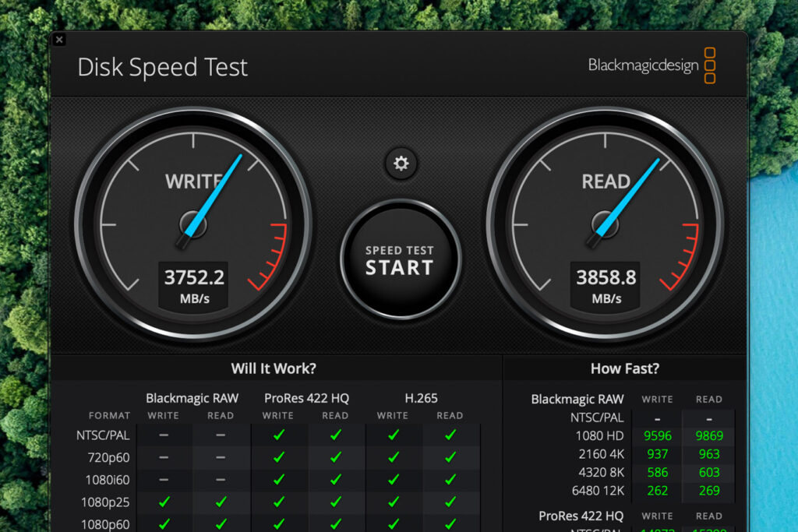Click the 720p60 H.265 write checkmark
The width and height of the screenshot is (798, 532).
[393, 457]
